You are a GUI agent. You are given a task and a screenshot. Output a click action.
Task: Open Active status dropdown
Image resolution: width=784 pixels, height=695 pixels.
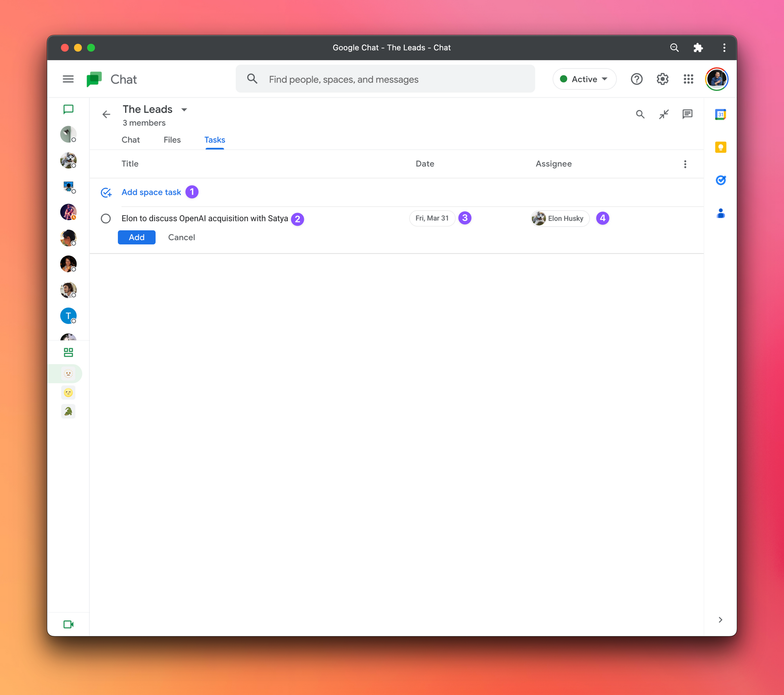[584, 79]
